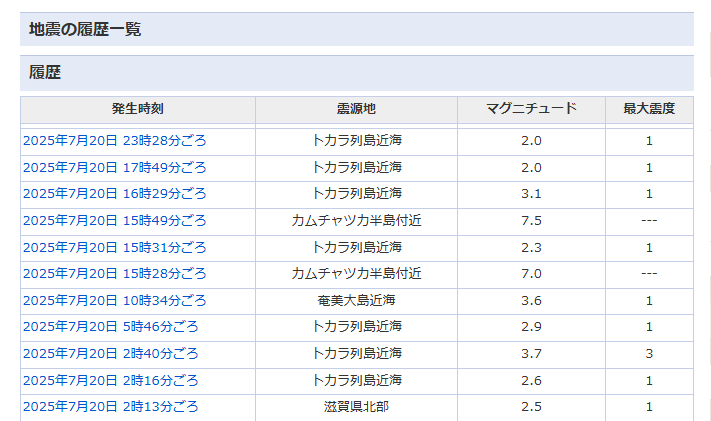This screenshot has width=711, height=421.
Task: View the 15時49分ごろ Kamchatka earthquake details
Action: tap(115, 220)
